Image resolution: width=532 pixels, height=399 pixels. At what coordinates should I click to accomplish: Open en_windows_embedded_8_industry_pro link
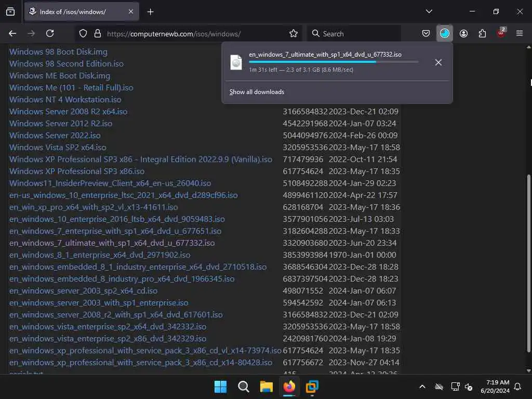[x=122, y=278]
